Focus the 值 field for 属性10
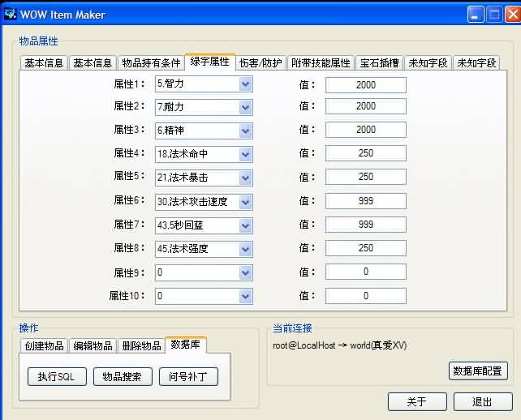This screenshot has height=420, width=521. coord(365,296)
